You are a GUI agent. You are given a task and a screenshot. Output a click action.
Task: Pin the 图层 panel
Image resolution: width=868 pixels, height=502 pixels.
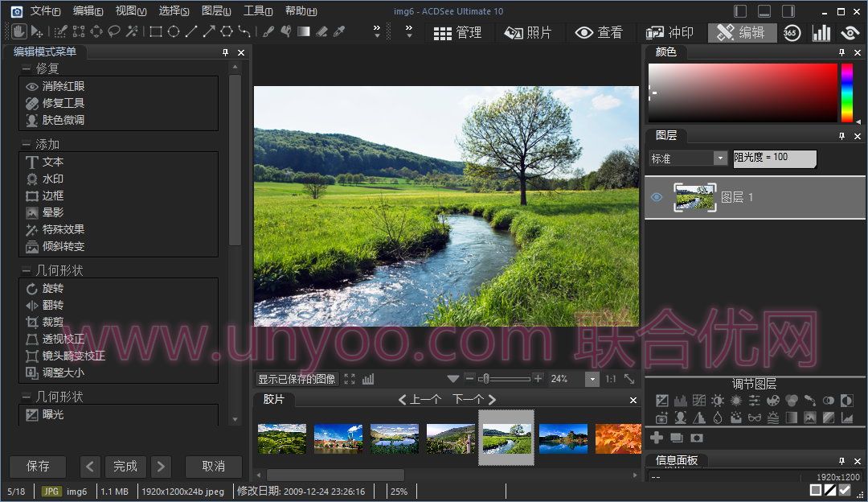tap(841, 136)
